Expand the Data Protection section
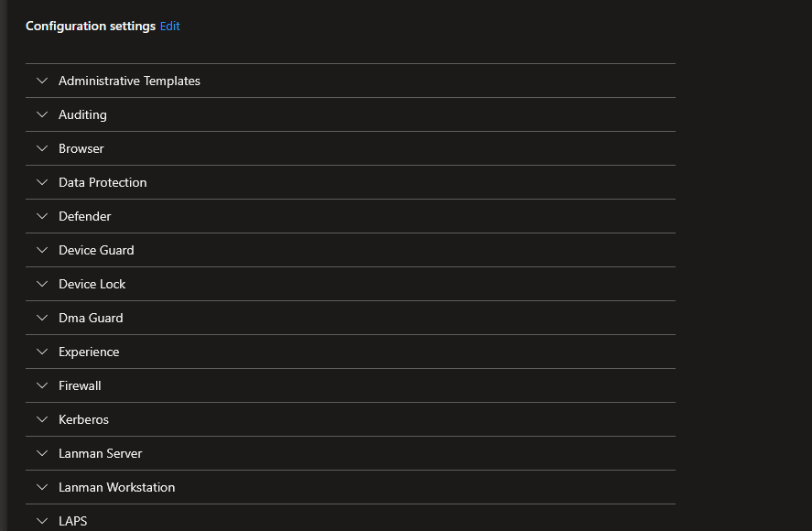Screen dimensions: 812x531 (102, 182)
